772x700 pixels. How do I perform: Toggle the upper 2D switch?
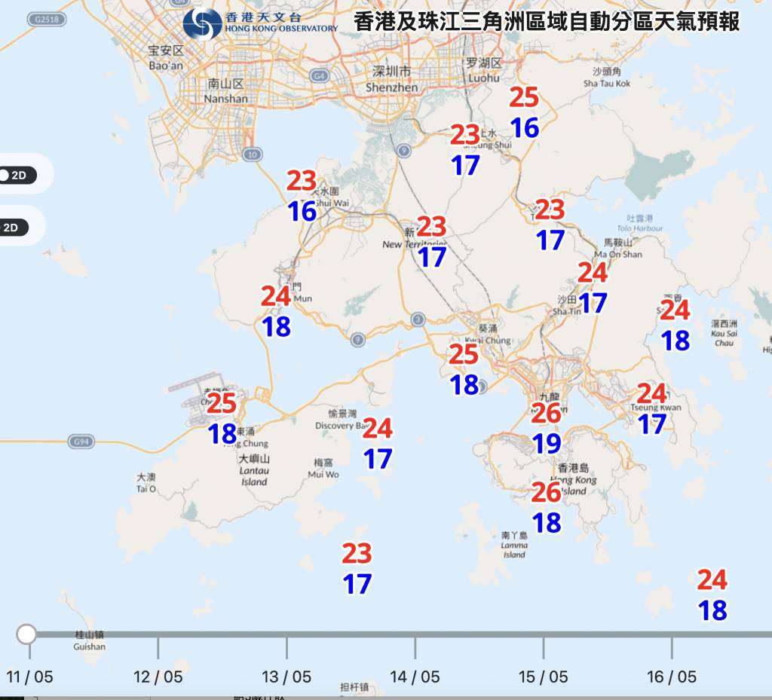(x=17, y=175)
